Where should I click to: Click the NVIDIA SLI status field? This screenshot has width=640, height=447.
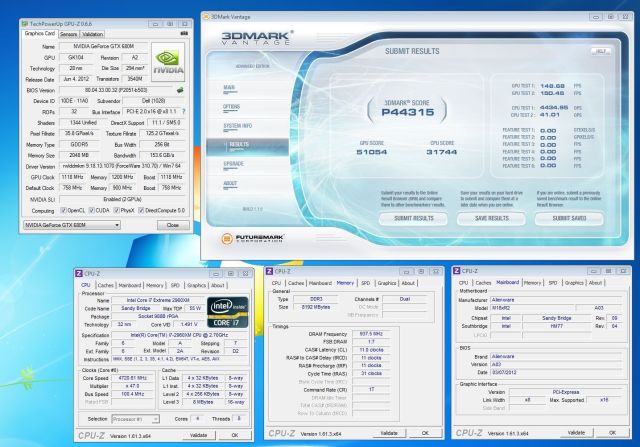pos(122,199)
